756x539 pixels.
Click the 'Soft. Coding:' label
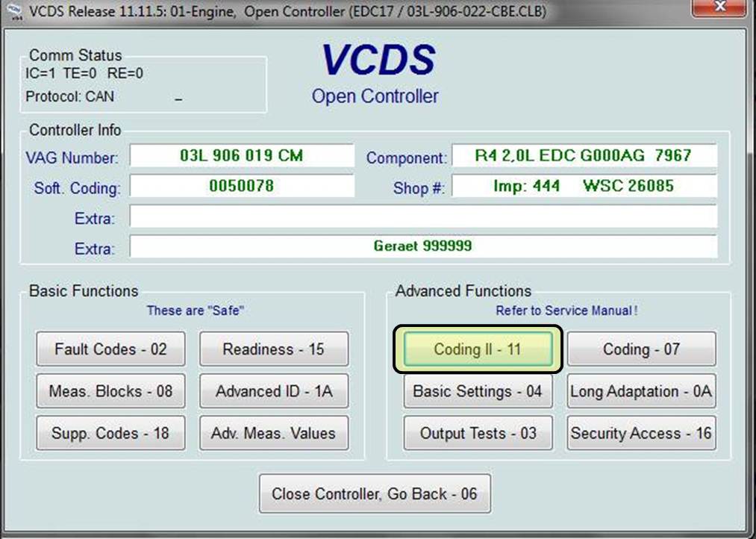point(77,188)
